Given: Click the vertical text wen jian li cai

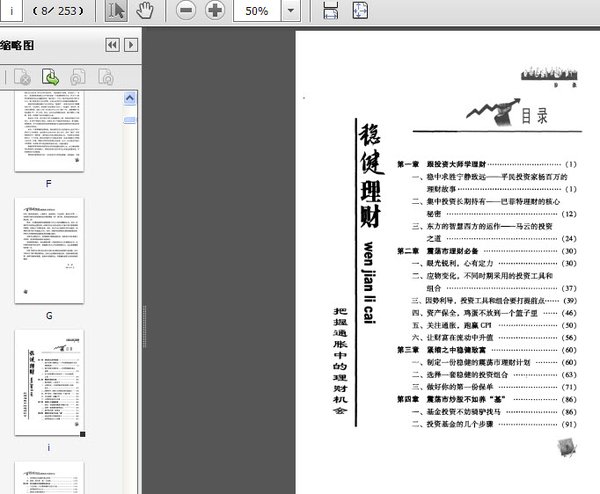Looking at the screenshot, I should click(x=369, y=282).
